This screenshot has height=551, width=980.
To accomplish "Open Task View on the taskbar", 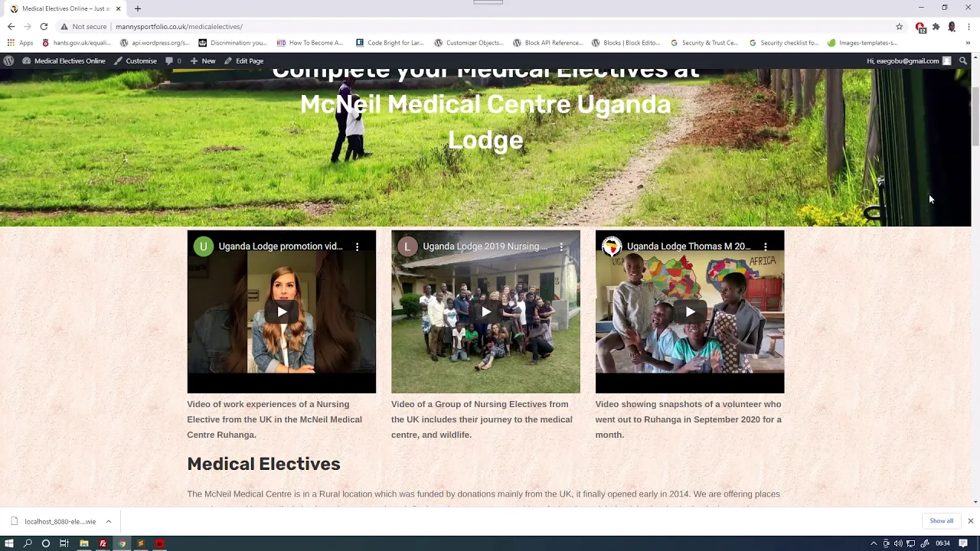I will click(x=64, y=543).
